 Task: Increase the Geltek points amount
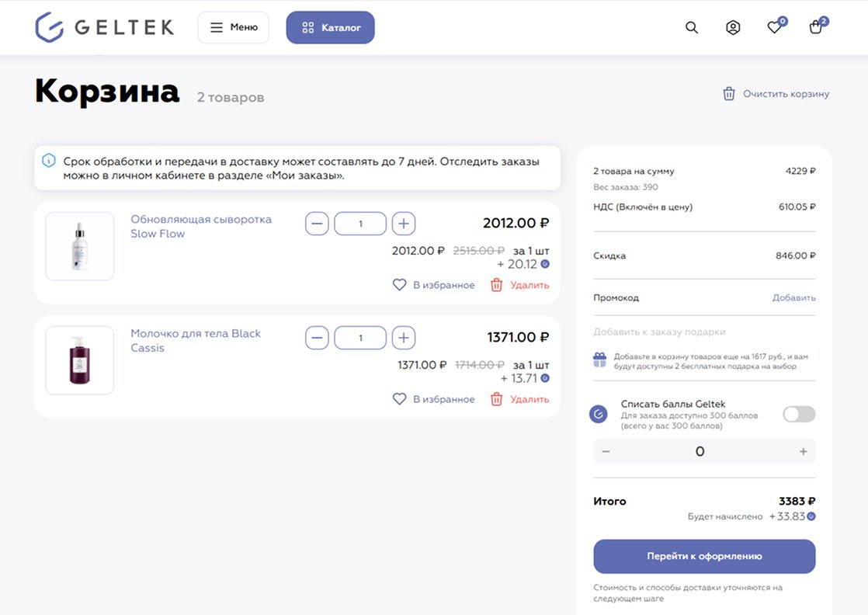click(x=803, y=452)
